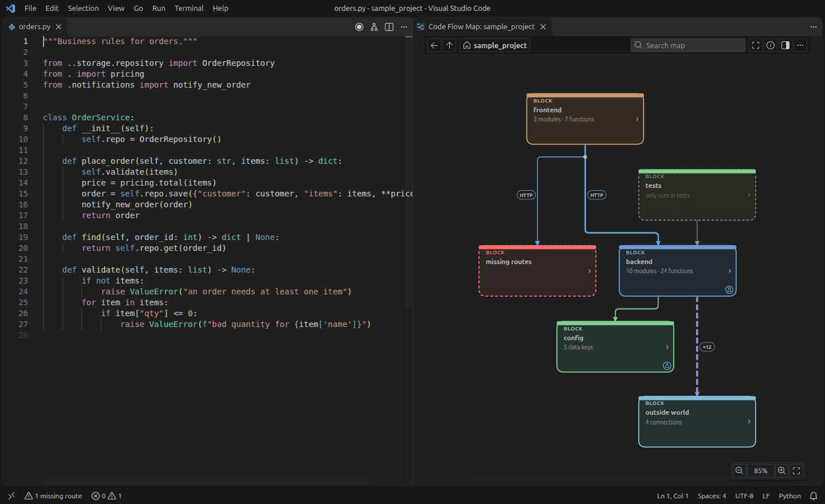The height and width of the screenshot is (504, 825).
Task: Close the orders.py tab
Action: coord(58,27)
